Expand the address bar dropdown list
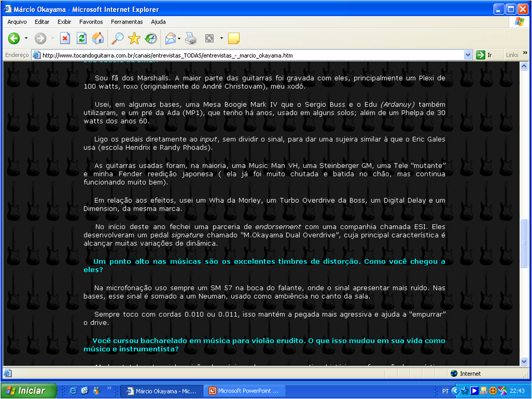Screen dimensions: 532x399 tap(468, 55)
